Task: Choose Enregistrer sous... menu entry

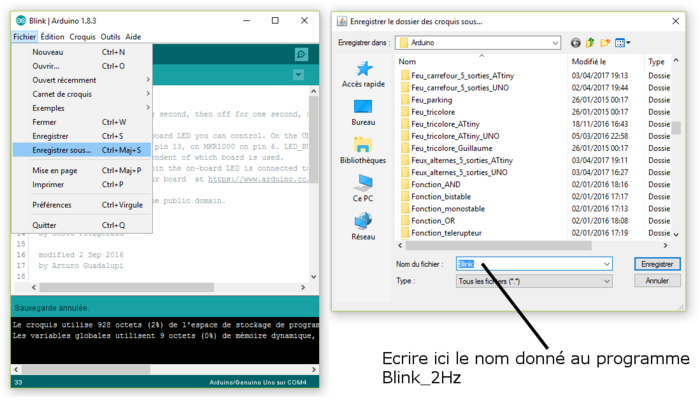Action: pos(82,150)
